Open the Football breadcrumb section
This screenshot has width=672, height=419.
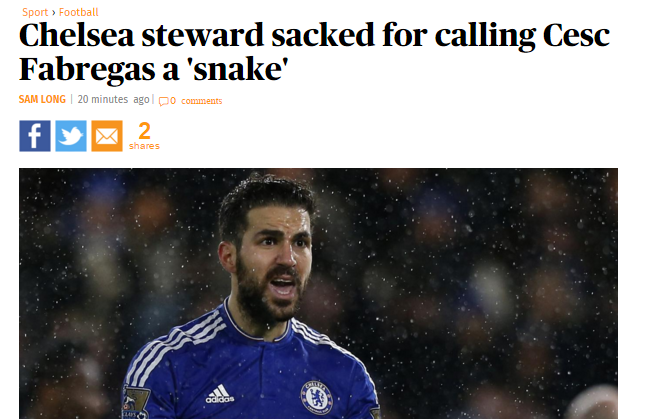click(x=78, y=12)
